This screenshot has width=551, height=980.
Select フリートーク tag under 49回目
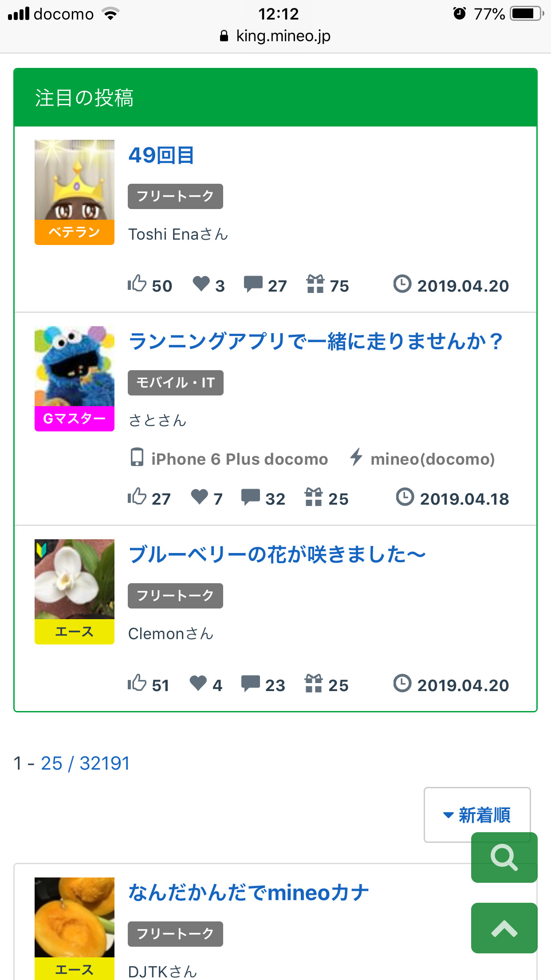175,196
